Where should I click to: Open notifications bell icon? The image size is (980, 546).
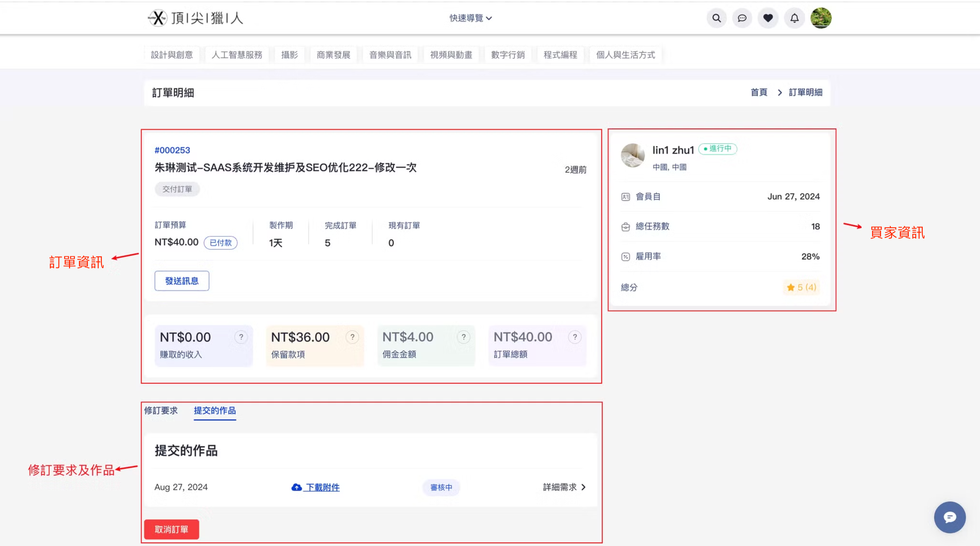[794, 18]
